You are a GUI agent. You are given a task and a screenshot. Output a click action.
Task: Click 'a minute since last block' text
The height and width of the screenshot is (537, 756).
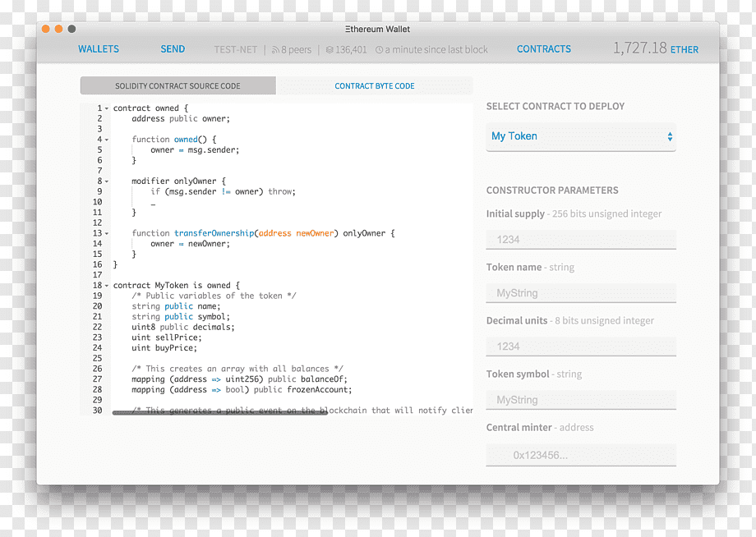point(436,49)
